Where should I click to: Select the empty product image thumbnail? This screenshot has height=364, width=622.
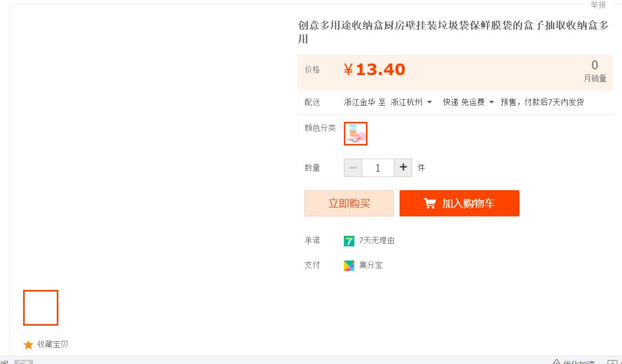[40, 308]
